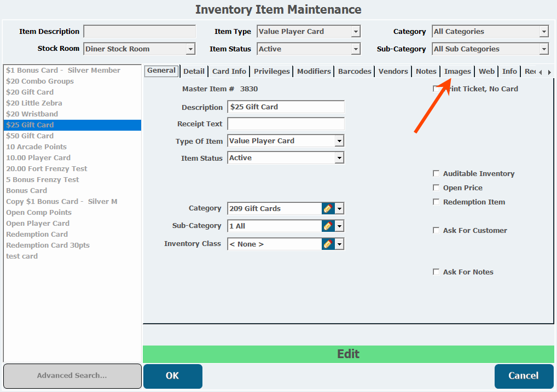Select highlighted '$25 Gift Card' item
This screenshot has width=557, height=392.
point(72,125)
